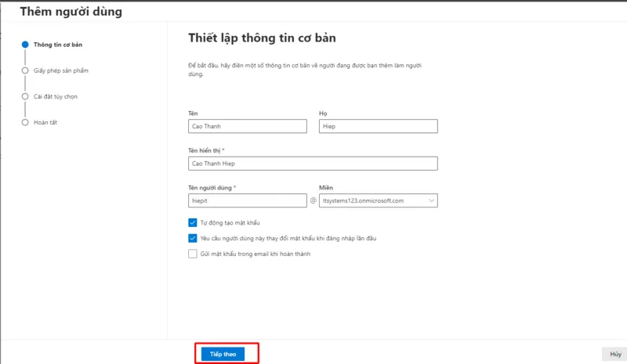Open the Miền domain dropdown

[379, 200]
